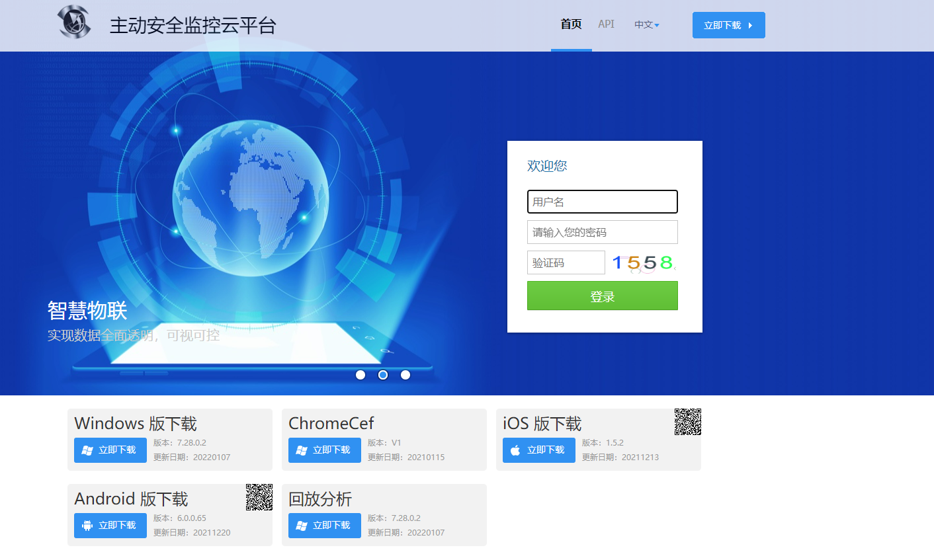Click the 验证码 input field
Viewport: 934px width, 560px height.
tap(566, 262)
